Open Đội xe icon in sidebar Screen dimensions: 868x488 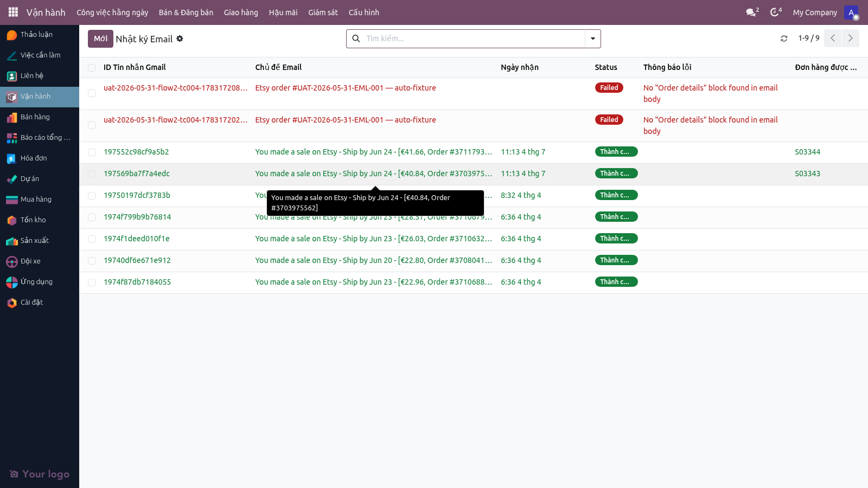click(12, 261)
